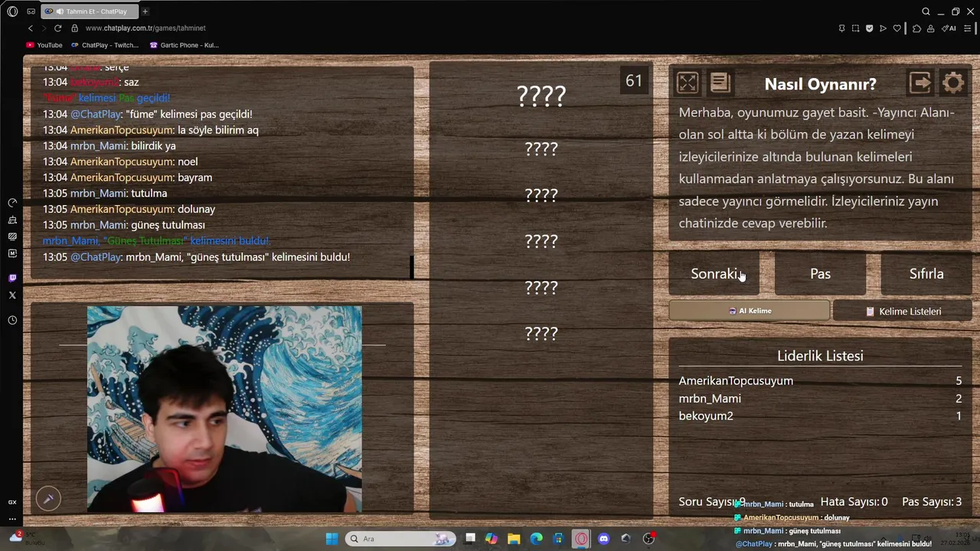Click the Pas Sayısı: 3 counter
This screenshot has height=551, width=980.
coord(932,502)
